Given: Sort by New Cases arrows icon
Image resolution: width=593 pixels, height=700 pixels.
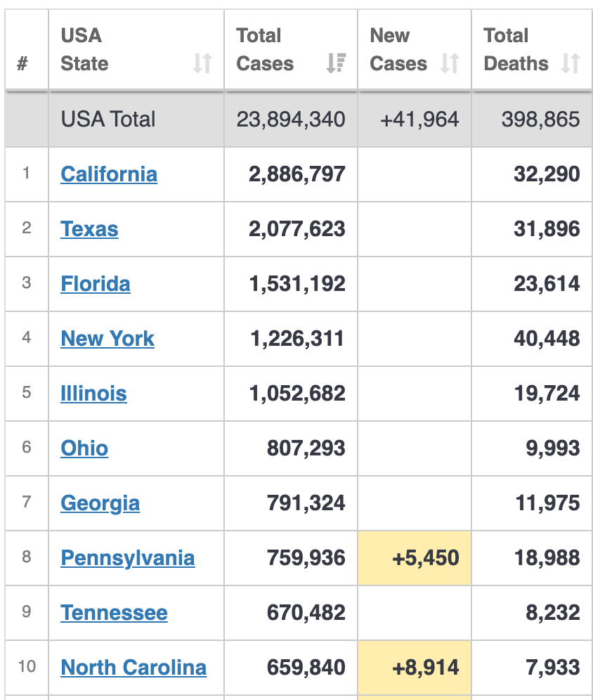Looking at the screenshot, I should 450,63.
